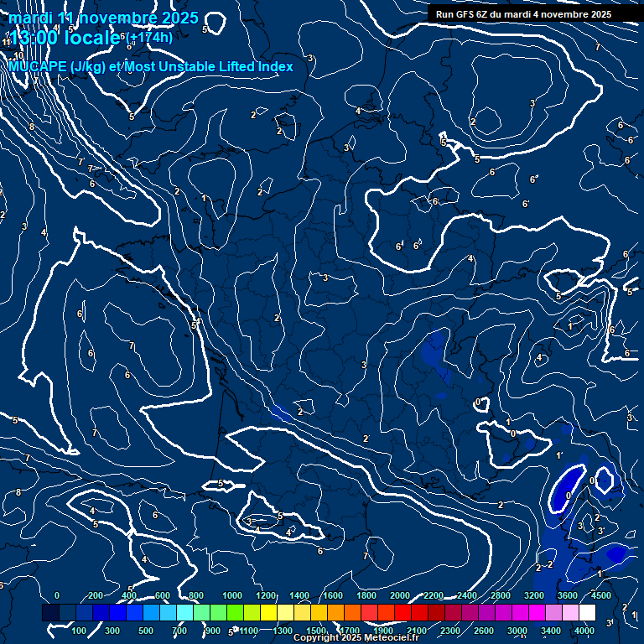Click the magenta swatch between 3000 and 3200
The height and width of the screenshot is (644, 644).
521,612
